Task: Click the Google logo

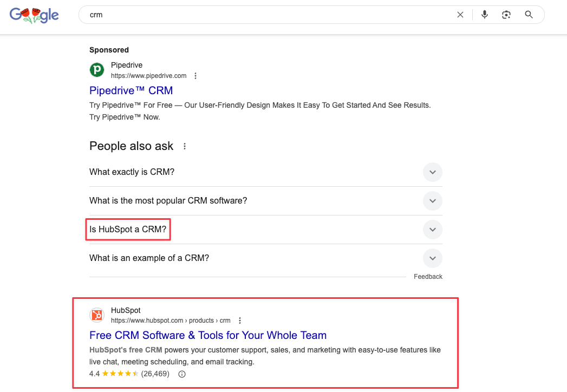Action: coord(34,15)
